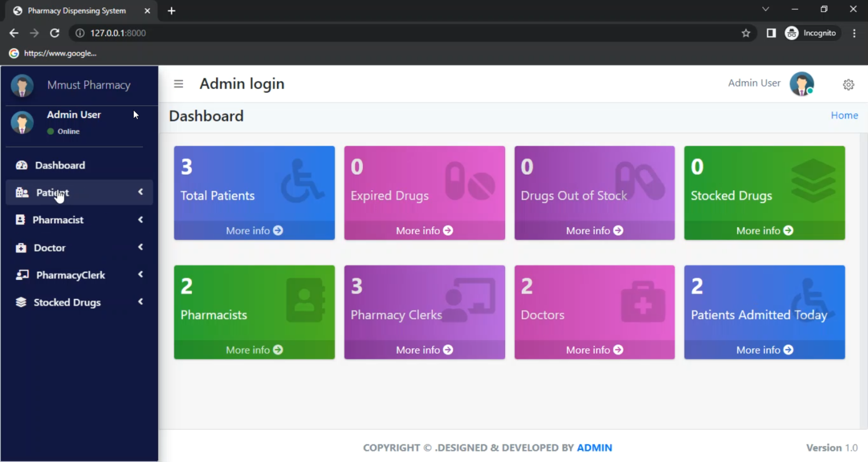Open the browser side panel icon

(x=771, y=33)
